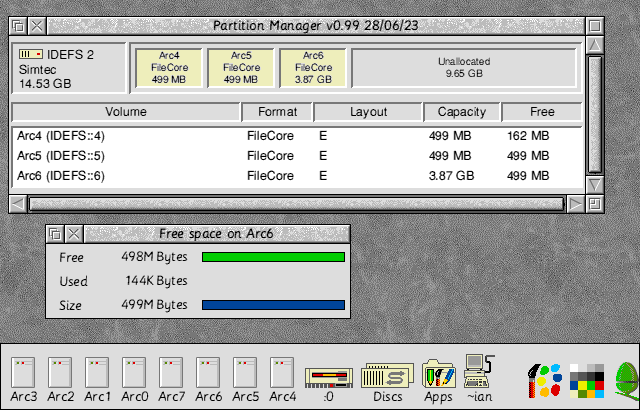Click the 144K Bytes used value
The image size is (640, 410).
click(x=156, y=281)
